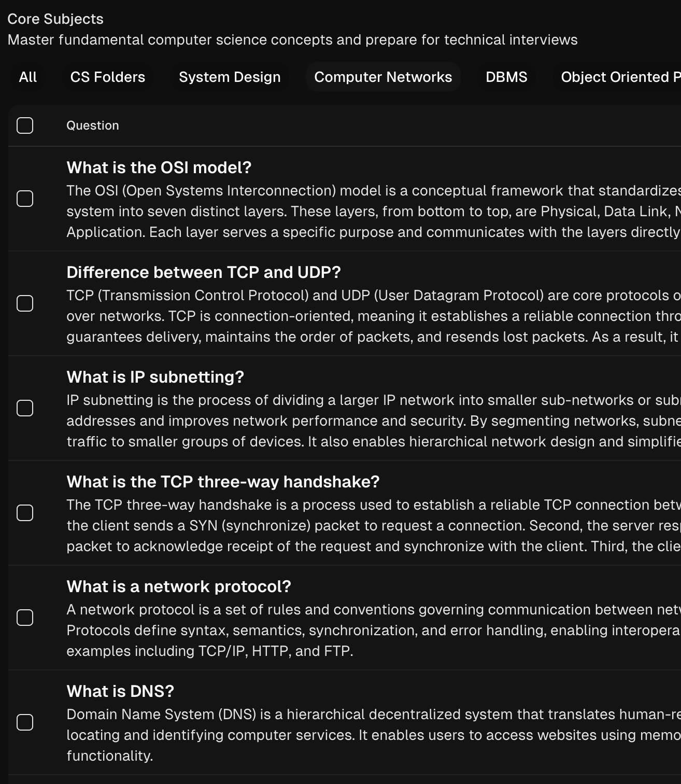This screenshot has height=784, width=681.
Task: Check the box for the OSI model question
Action: 25,199
